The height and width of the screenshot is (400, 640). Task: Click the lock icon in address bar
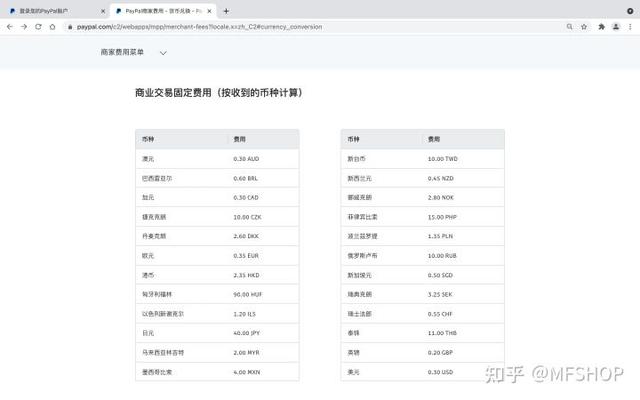point(70,27)
